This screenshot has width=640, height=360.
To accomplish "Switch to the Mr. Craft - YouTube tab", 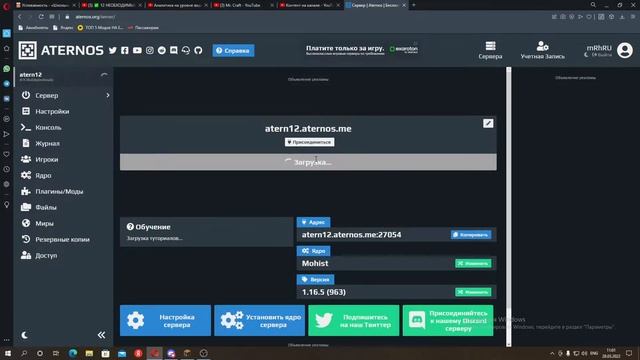I will click(x=243, y=5).
